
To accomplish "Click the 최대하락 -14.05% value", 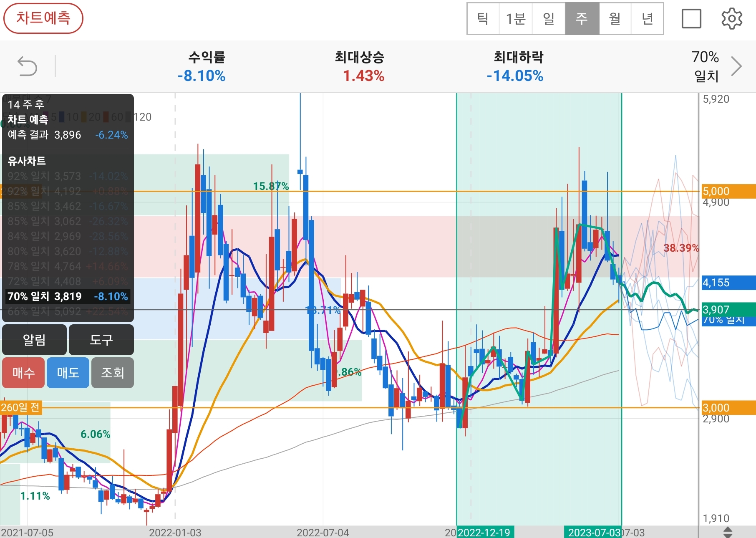I will click(515, 76).
